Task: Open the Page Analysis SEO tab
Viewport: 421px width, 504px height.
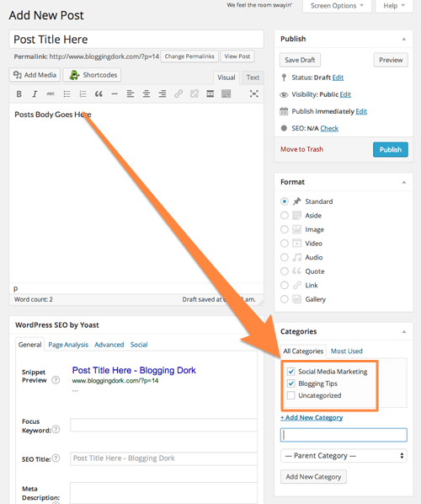Action: tap(68, 345)
